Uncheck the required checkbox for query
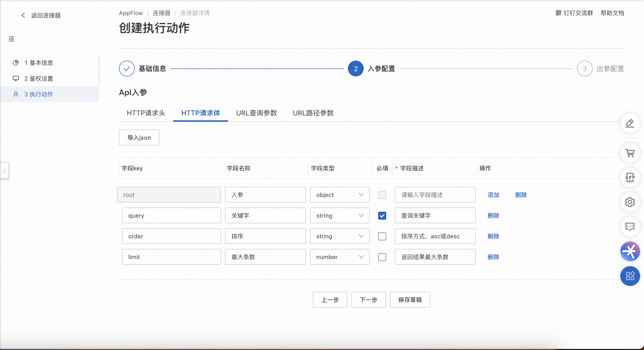Image resolution: width=644 pixels, height=350 pixels. tap(382, 216)
